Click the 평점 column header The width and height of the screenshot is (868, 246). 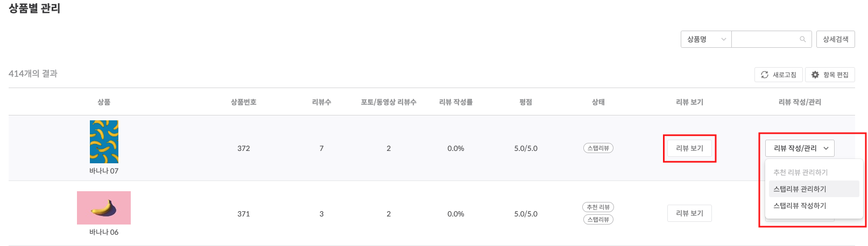(x=526, y=102)
